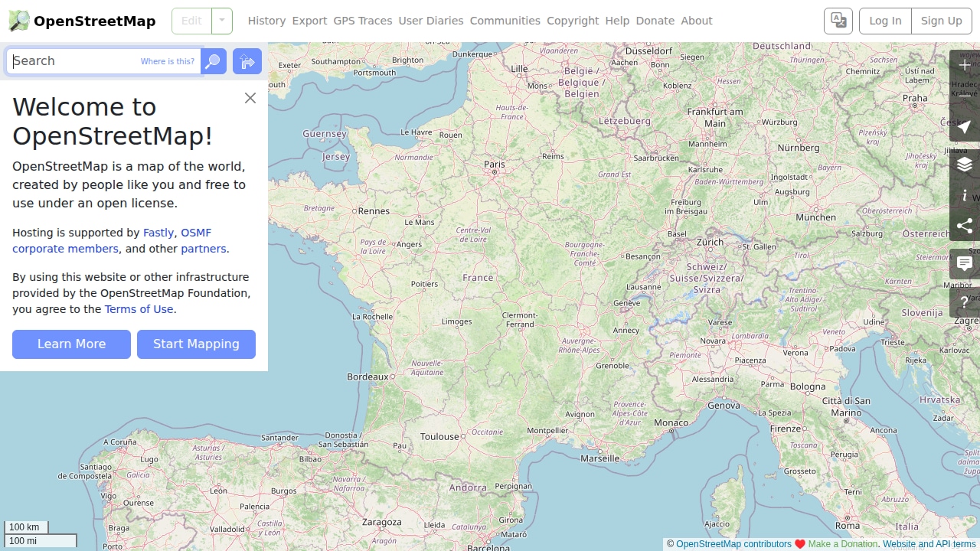Expand the Edit dropdown arrow
Image resolution: width=980 pixels, height=551 pixels.
[222, 21]
